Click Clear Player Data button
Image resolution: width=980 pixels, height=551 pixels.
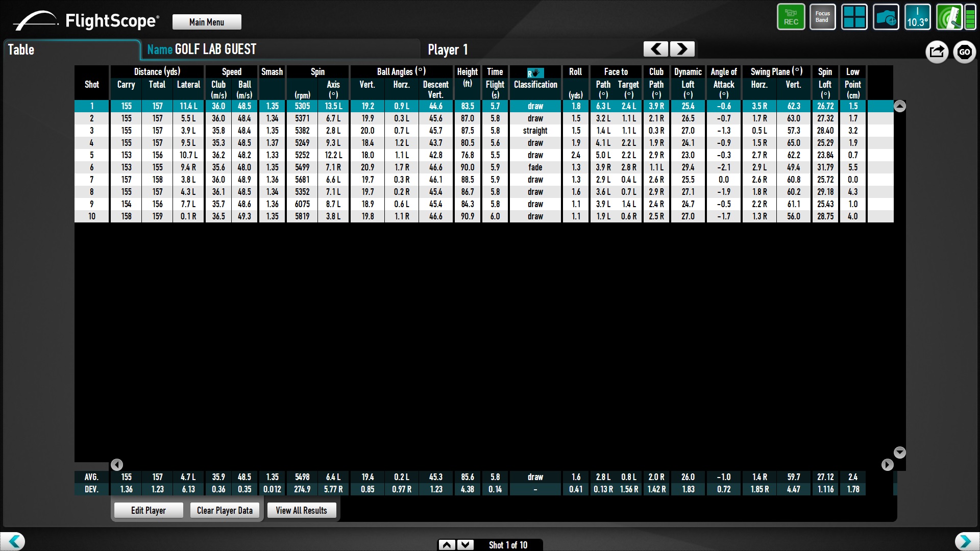tap(225, 510)
